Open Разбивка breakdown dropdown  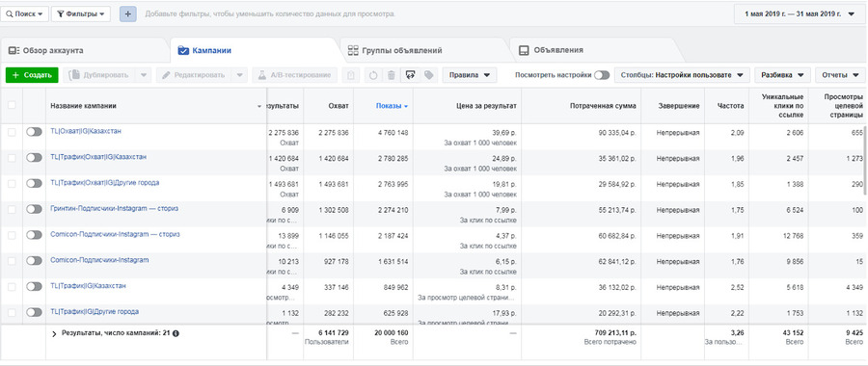(x=783, y=75)
